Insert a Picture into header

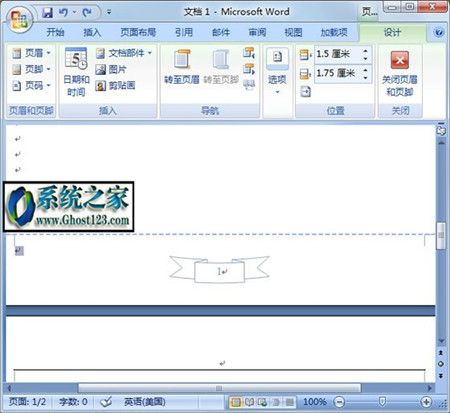[x=111, y=69]
